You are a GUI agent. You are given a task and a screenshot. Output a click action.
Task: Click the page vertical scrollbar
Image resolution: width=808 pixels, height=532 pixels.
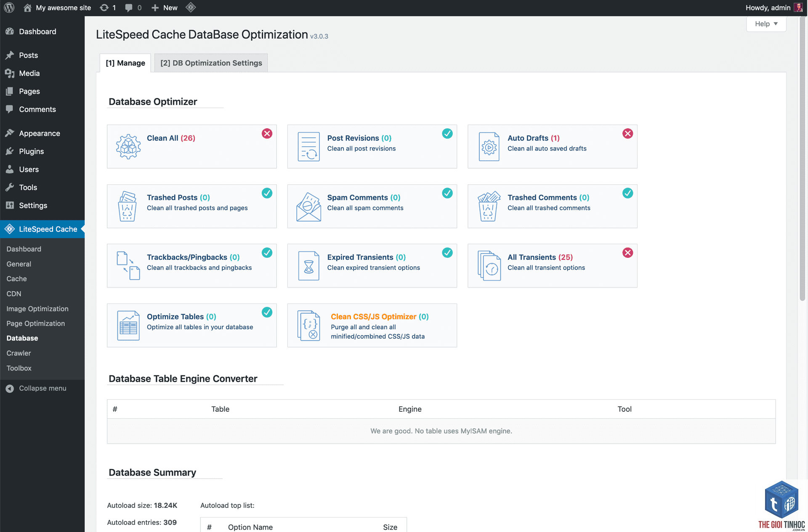[x=802, y=160]
